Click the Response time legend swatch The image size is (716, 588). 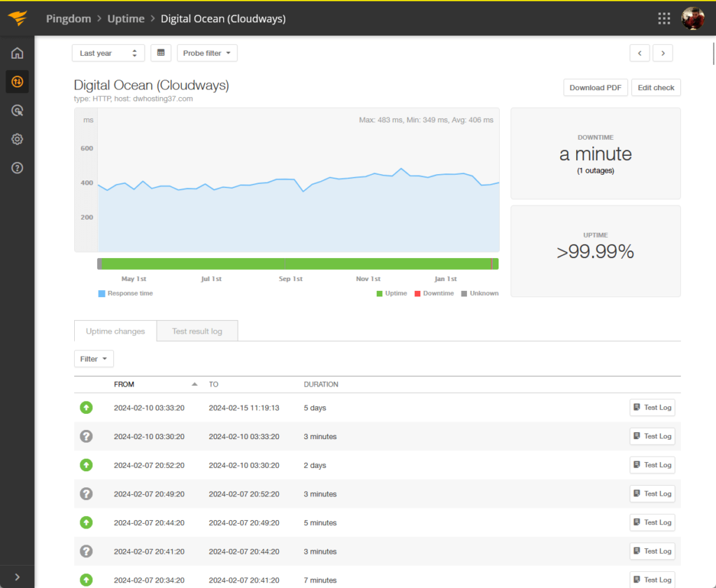pos(102,294)
